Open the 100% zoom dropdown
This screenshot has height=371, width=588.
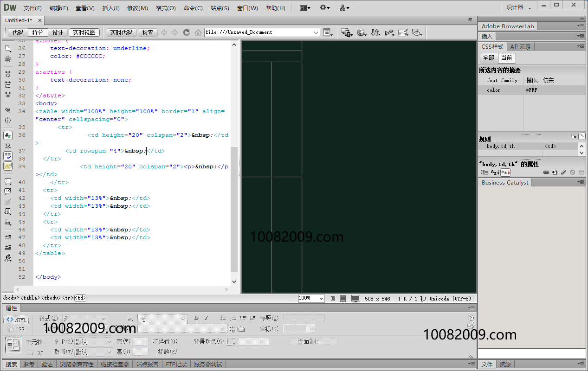tap(321, 299)
